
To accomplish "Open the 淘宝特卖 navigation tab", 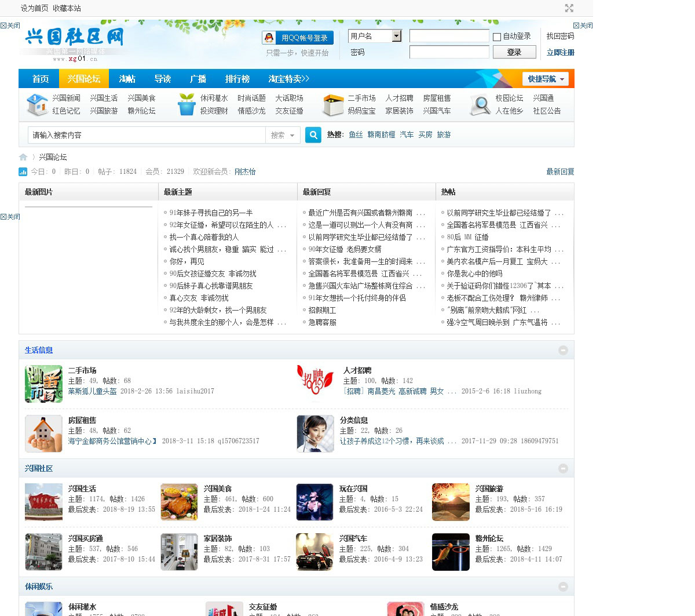I will [288, 79].
